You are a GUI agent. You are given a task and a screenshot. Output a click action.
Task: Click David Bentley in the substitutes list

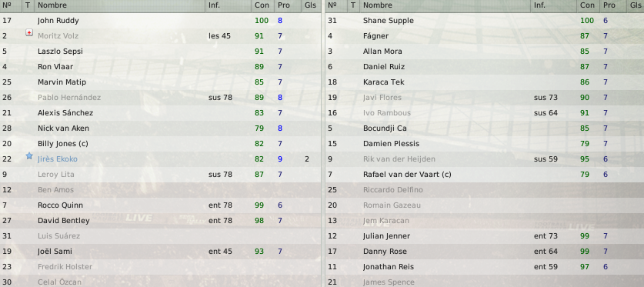tap(64, 221)
